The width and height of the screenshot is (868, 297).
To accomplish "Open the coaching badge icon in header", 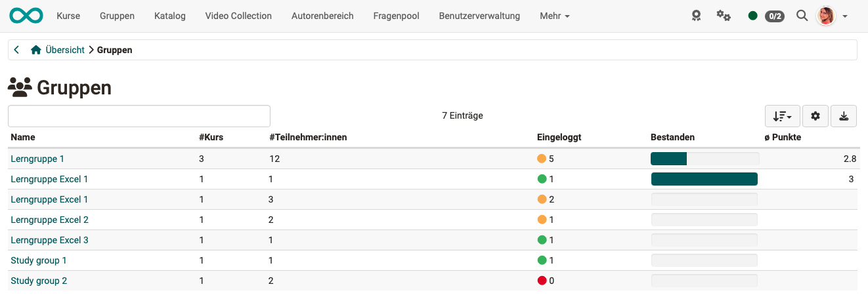I will pos(696,16).
